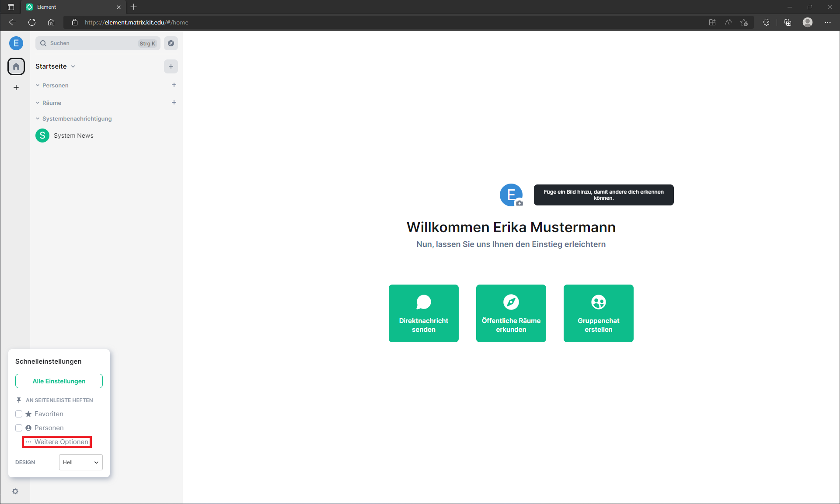Click the add new item plus button
This screenshot has width=840, height=504.
(170, 66)
